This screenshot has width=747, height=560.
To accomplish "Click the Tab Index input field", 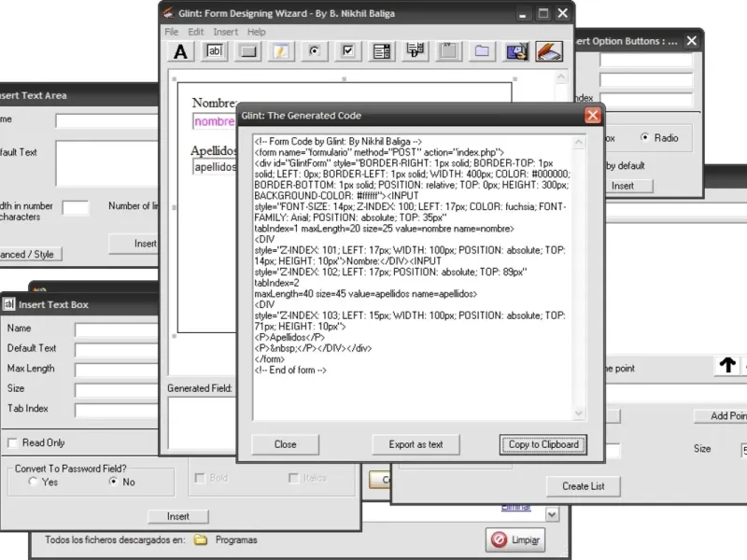I will (x=118, y=410).
